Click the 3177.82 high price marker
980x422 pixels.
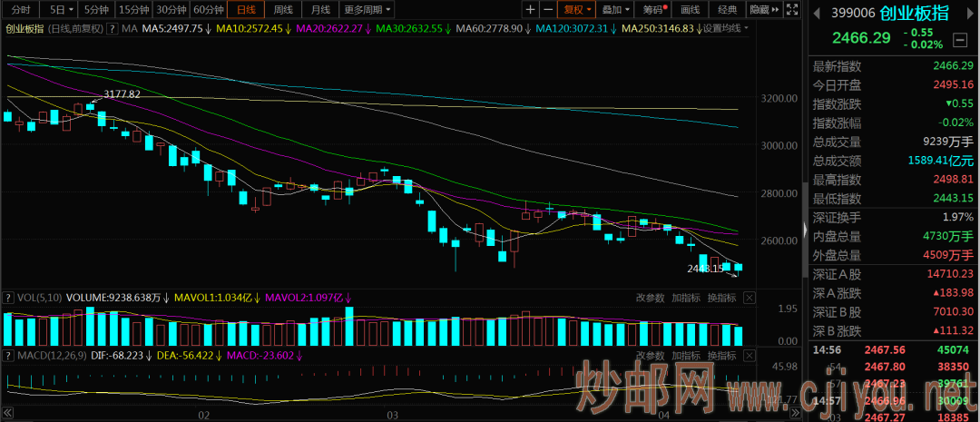tap(122, 93)
